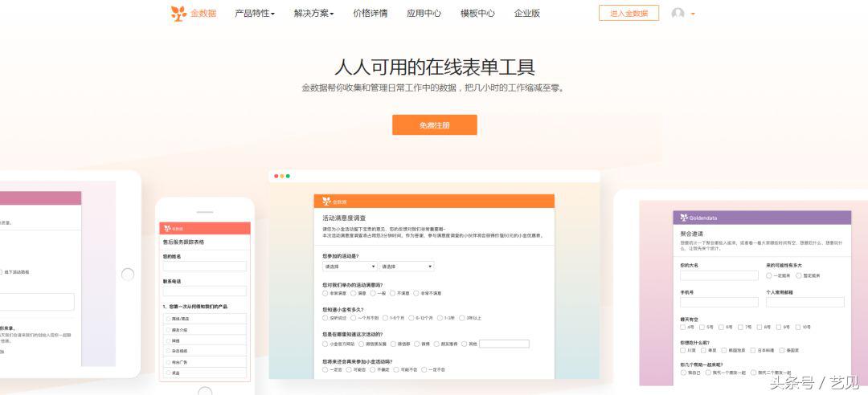Click the logo in red phone form header
The height and width of the screenshot is (395, 868).
pos(166,229)
